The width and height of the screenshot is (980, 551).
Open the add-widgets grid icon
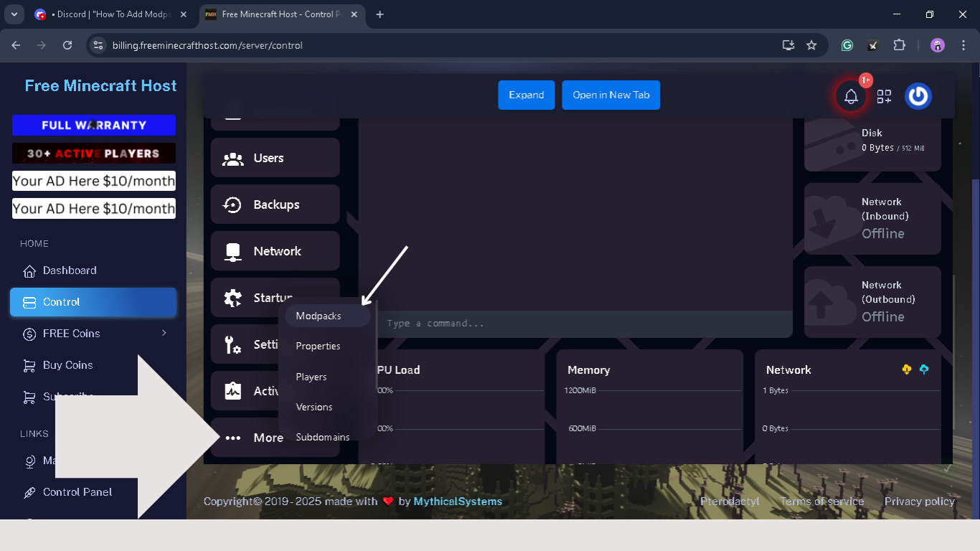(x=884, y=96)
